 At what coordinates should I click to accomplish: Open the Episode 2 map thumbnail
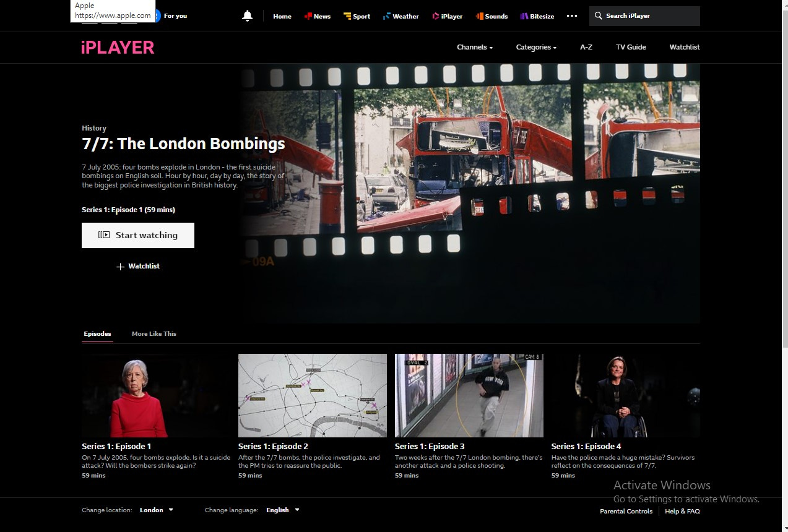(x=313, y=395)
